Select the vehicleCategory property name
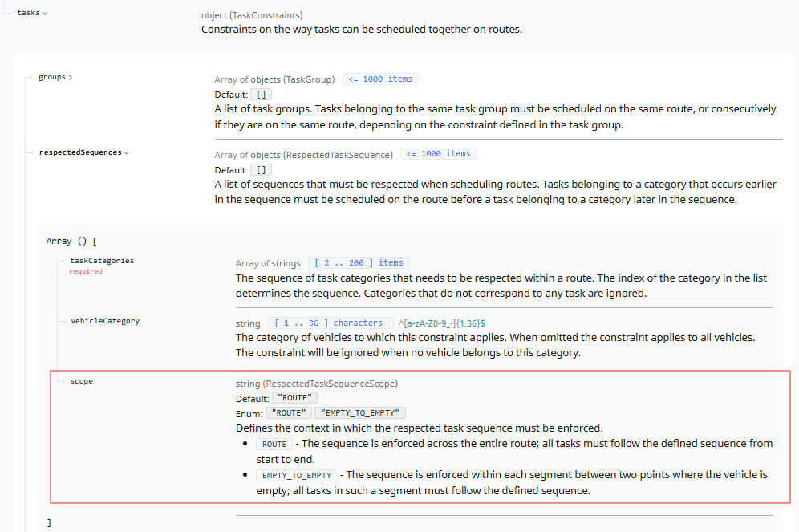The height and width of the screenshot is (532, 799). (104, 321)
